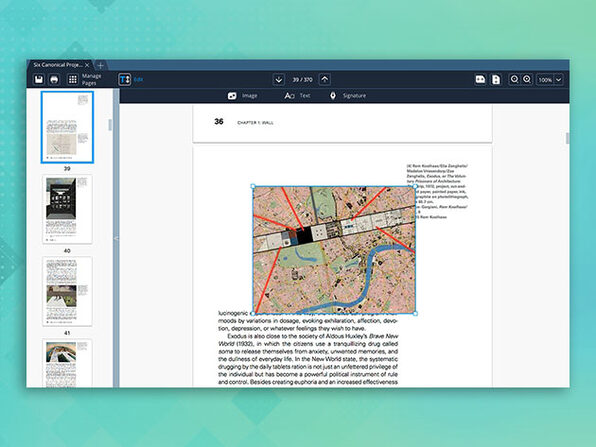Close the Six Canonical Proje... tab

click(x=87, y=65)
